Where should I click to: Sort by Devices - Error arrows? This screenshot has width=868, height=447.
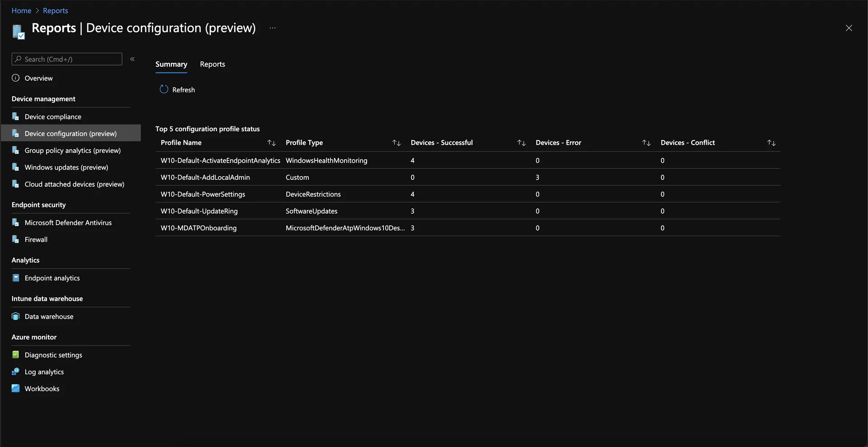646,143
